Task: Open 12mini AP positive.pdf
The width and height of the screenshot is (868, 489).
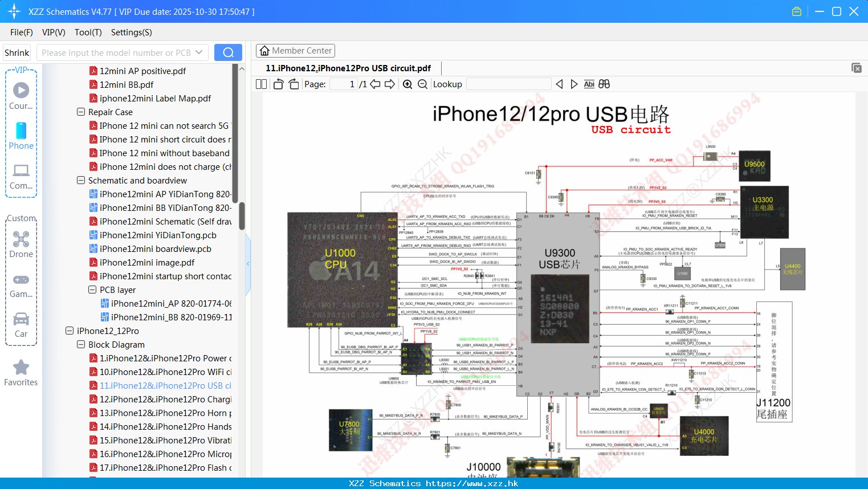Action: [137, 71]
